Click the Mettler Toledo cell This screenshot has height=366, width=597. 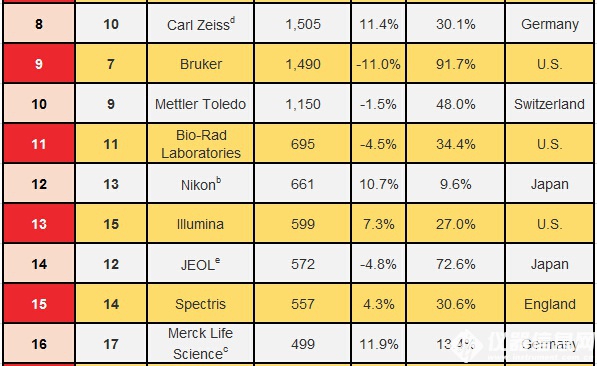201,104
